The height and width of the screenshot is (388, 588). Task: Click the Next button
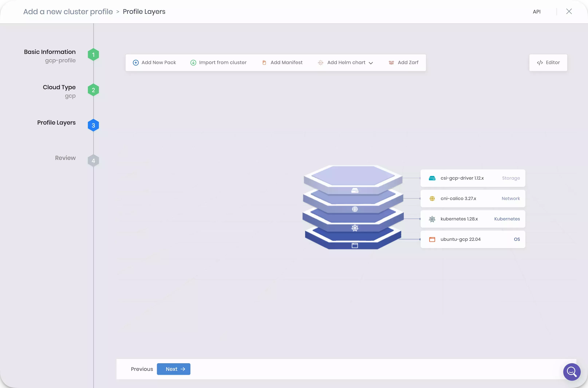pos(173,369)
